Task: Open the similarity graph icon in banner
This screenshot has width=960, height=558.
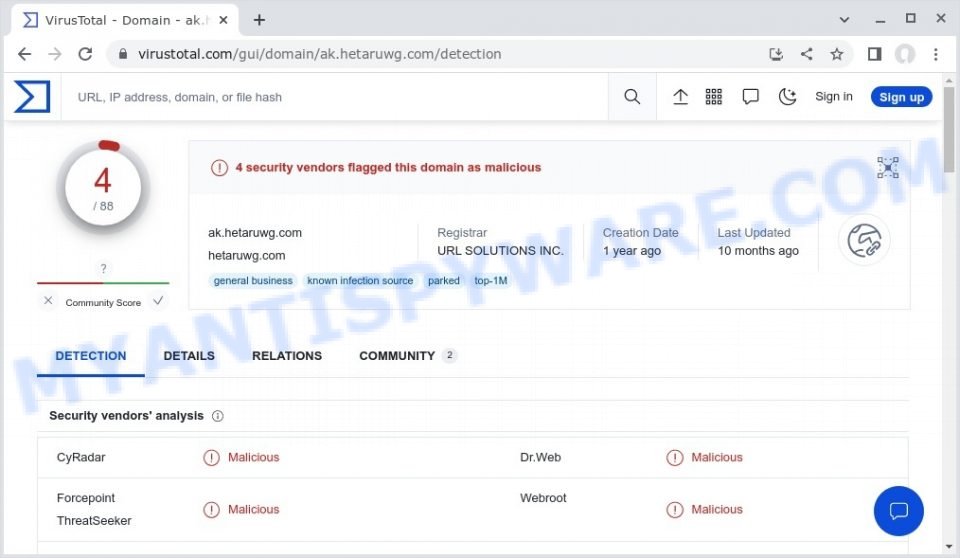Action: [x=887, y=167]
